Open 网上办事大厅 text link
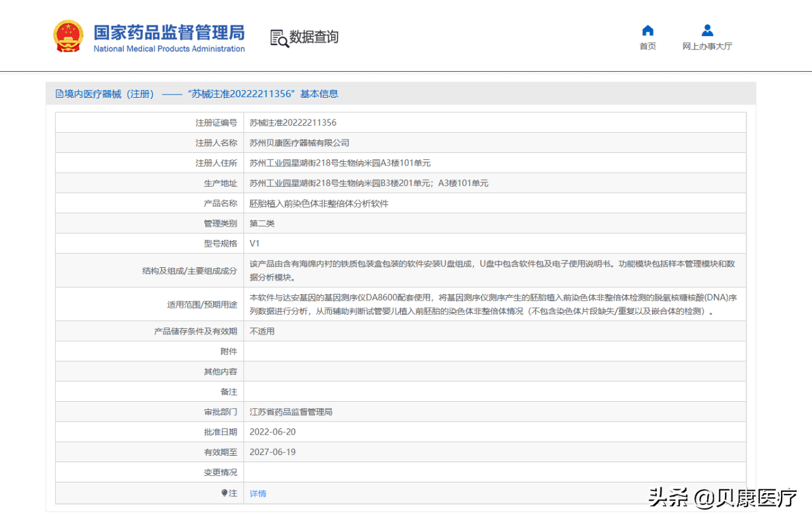Viewport: 812px width, 523px height. pos(707,46)
